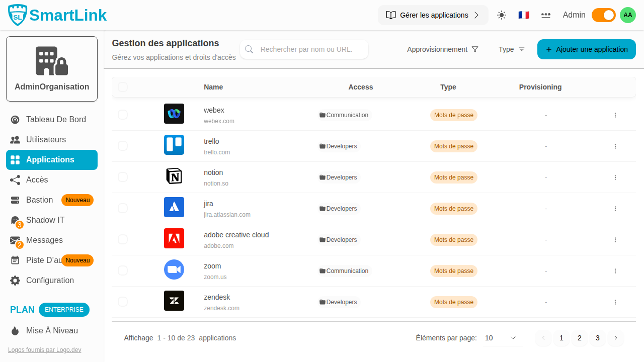644x362 pixels.
Task: Open webex row actions menu
Action: click(x=615, y=115)
